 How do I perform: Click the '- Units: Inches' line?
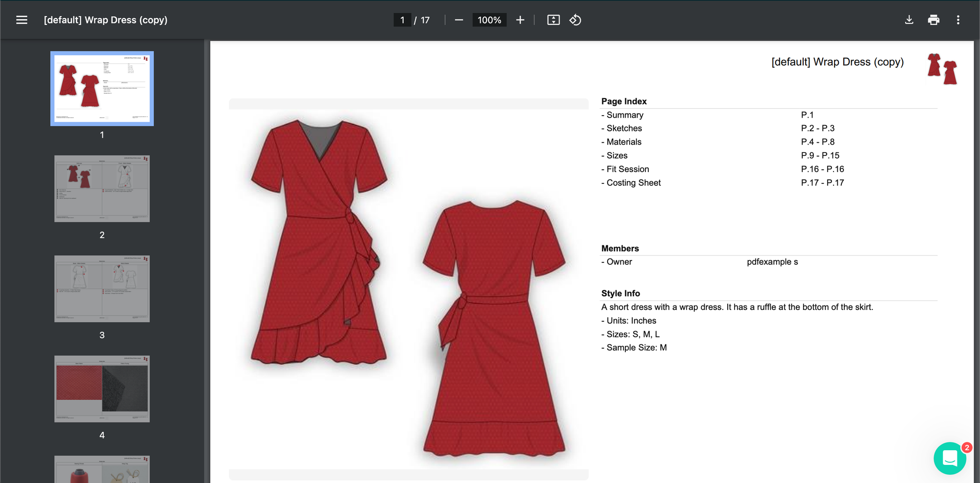(629, 321)
